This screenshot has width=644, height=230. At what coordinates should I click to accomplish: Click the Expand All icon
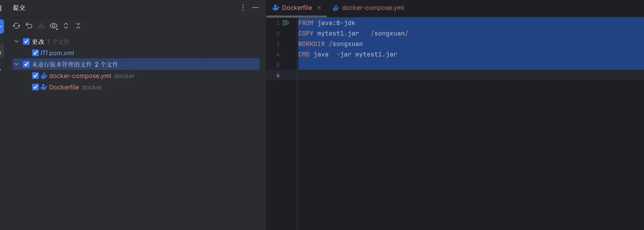point(66,26)
